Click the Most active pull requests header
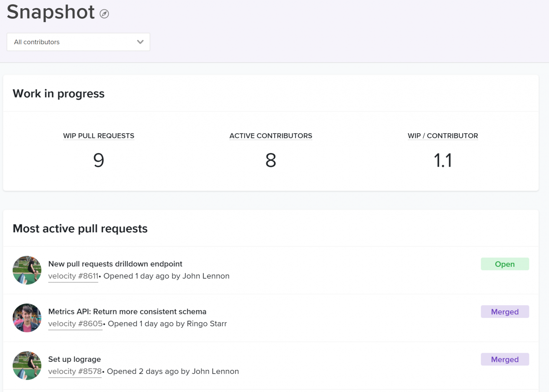Screen dimensions: 549x392 (80, 228)
